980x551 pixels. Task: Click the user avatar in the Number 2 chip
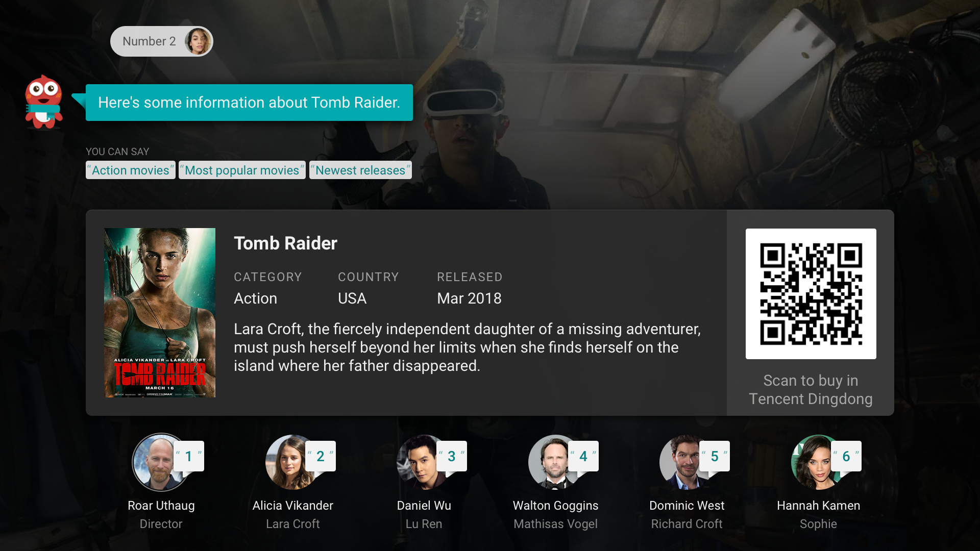click(x=198, y=41)
